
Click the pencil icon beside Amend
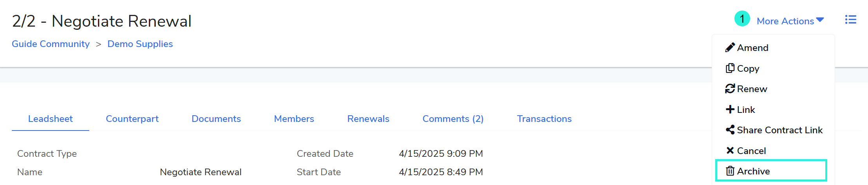pyautogui.click(x=730, y=48)
